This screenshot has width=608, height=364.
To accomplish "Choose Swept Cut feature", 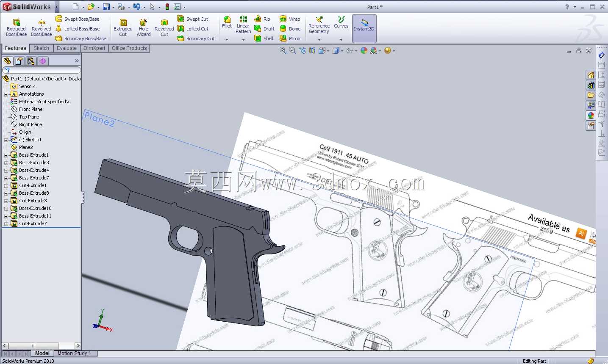I will [x=193, y=19].
